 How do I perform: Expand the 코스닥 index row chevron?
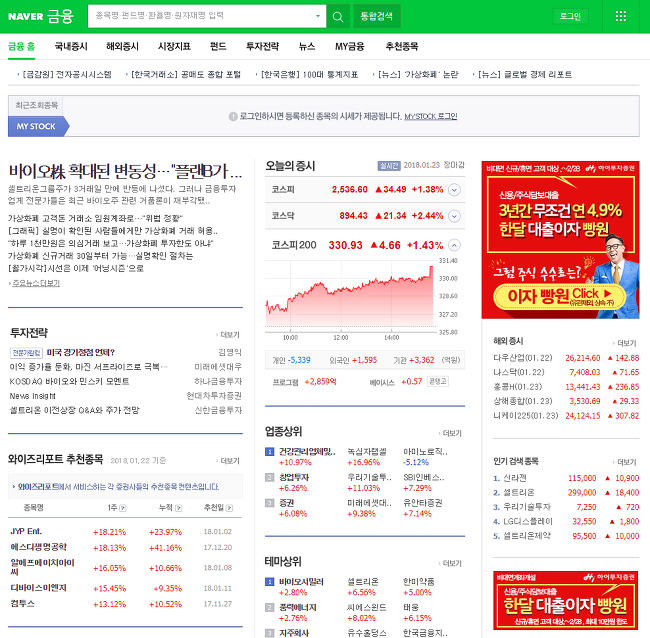point(455,216)
